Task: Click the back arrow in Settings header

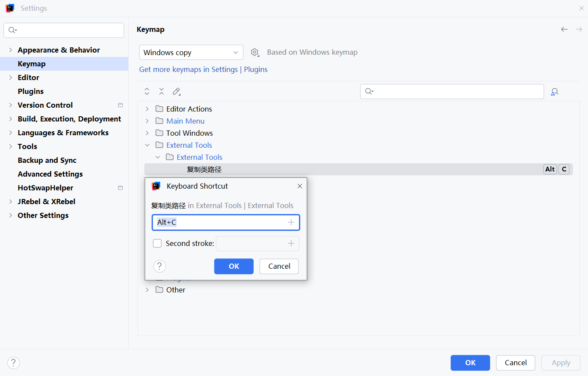Action: tap(564, 29)
